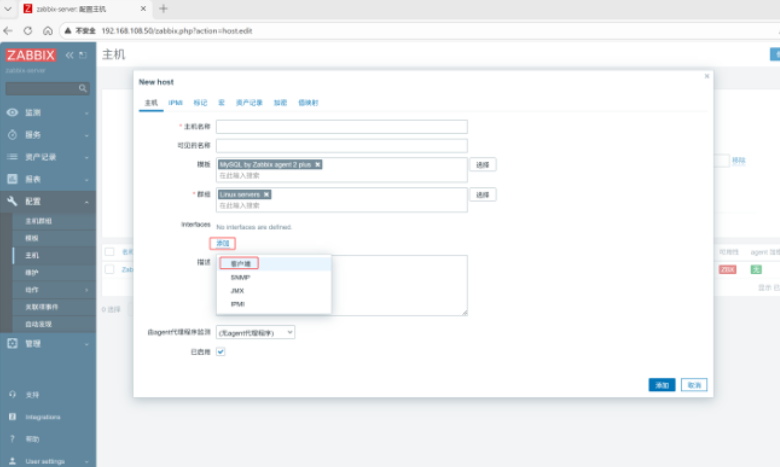Screen dimensions: 780x467
Task: Switch to the 标记 tab
Action: [x=200, y=102]
